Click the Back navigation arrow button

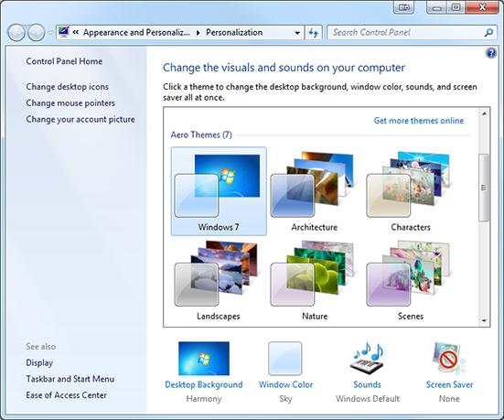(16, 32)
